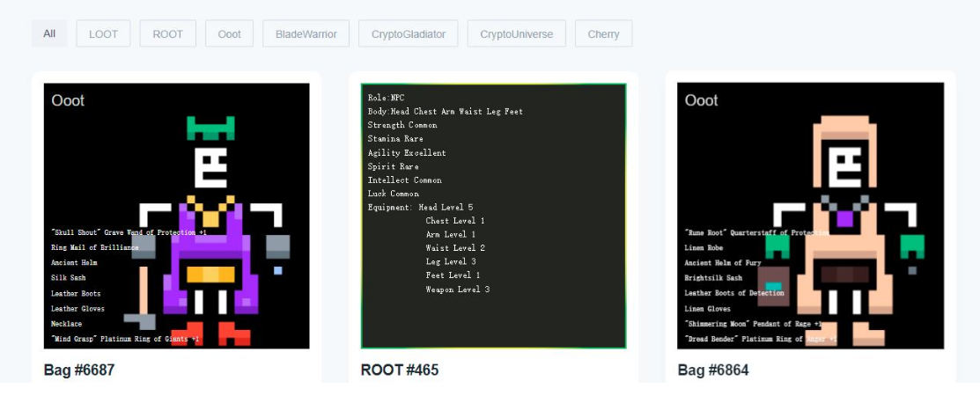
Task: Click the green helm on the purple character
Action: point(210,128)
